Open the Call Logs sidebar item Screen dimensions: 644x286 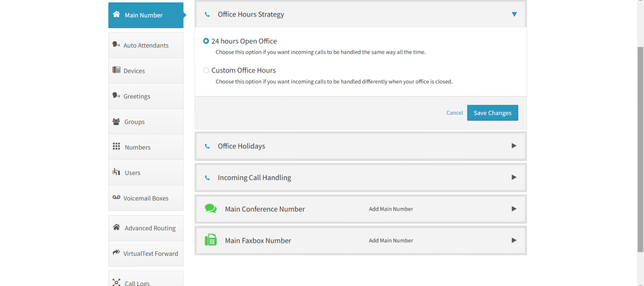[x=146, y=279]
